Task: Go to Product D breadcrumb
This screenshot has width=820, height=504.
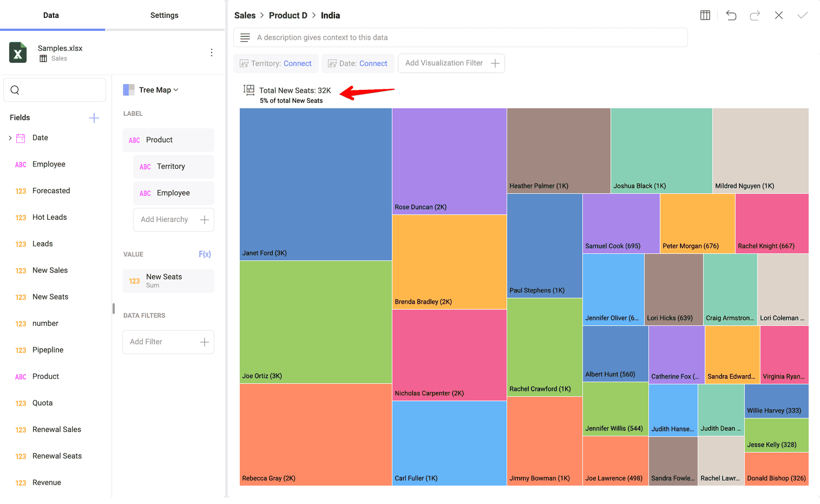Action: click(288, 15)
